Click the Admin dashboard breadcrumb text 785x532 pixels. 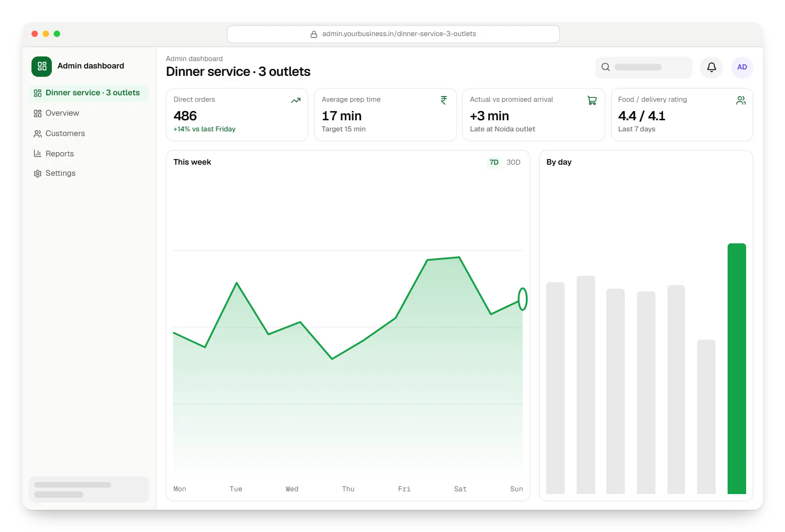pos(194,59)
